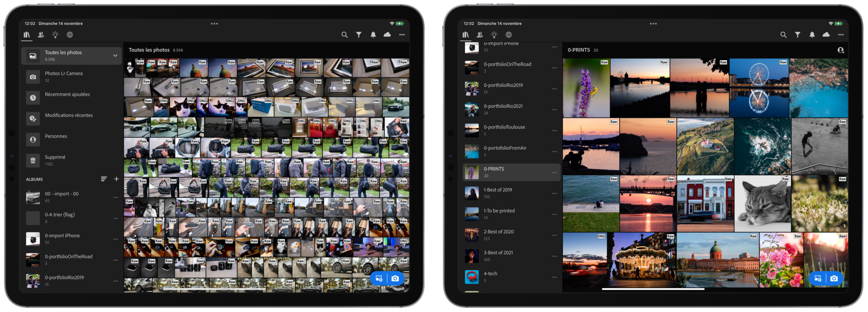Open the pink flowers photo
Image resolution: width=868 pixels, height=312 pixels.
point(781,260)
